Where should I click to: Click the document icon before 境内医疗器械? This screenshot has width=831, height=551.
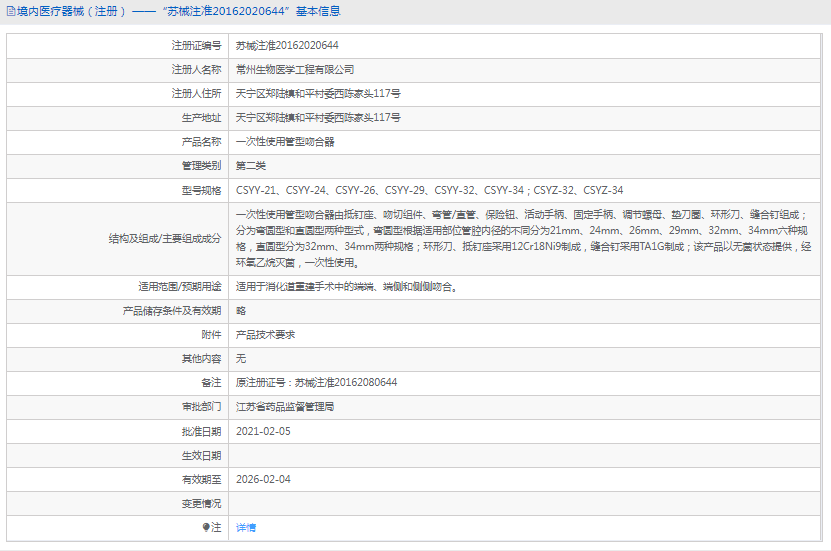[x=11, y=11]
